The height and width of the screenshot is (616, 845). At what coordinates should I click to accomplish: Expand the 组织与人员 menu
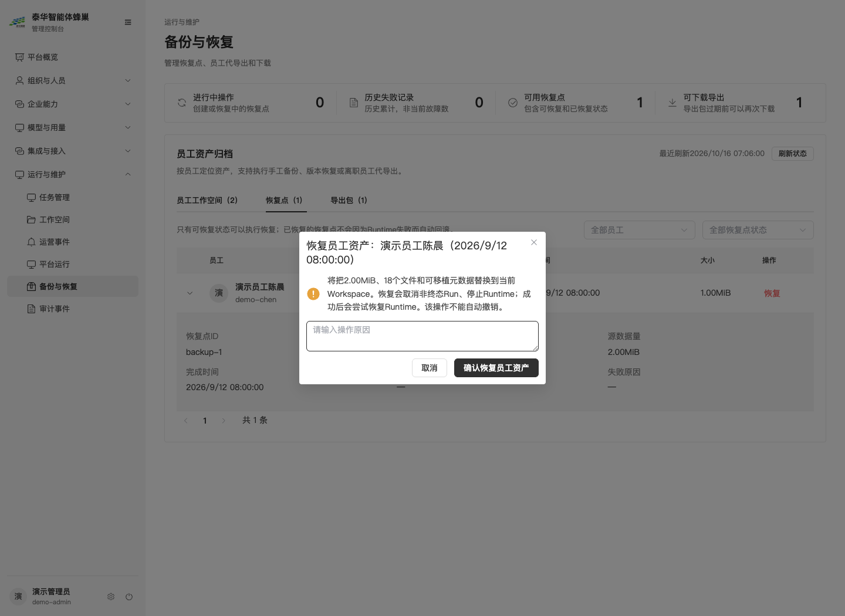(x=73, y=80)
